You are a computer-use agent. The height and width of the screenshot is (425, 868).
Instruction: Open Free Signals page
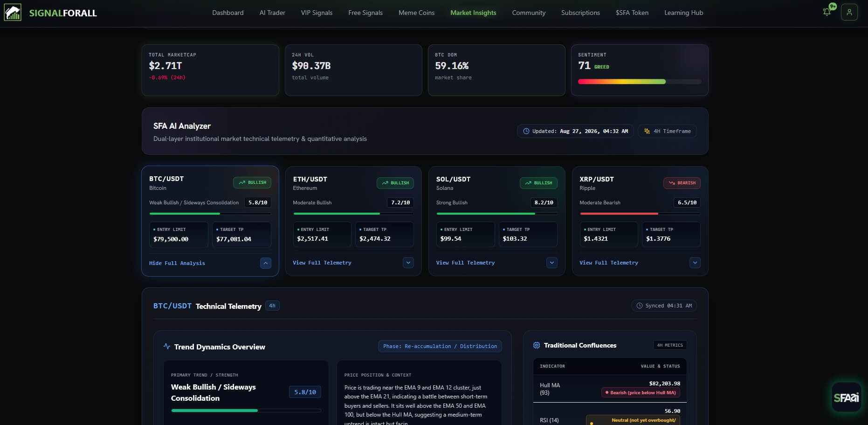pyautogui.click(x=365, y=13)
